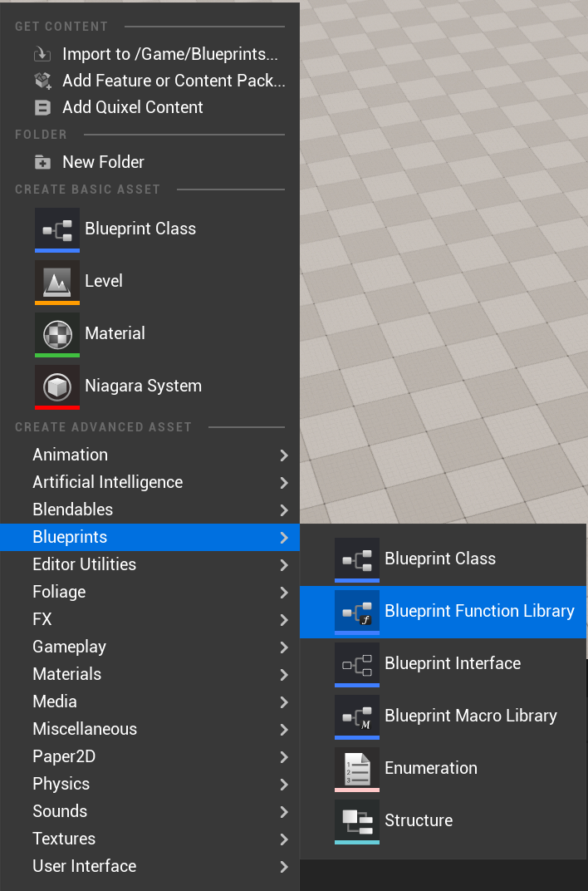Image resolution: width=588 pixels, height=891 pixels.
Task: Expand the Blendables submenu arrow
Action: click(284, 509)
